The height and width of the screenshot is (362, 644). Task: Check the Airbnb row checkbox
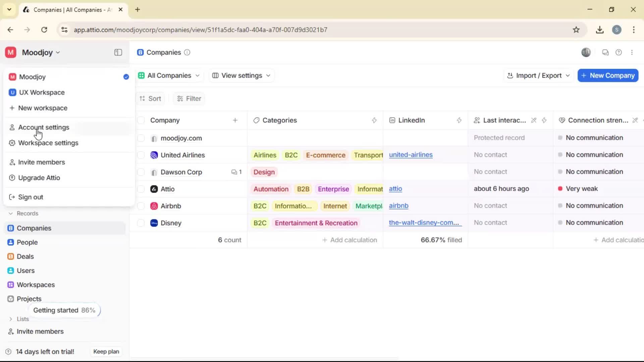point(141,206)
